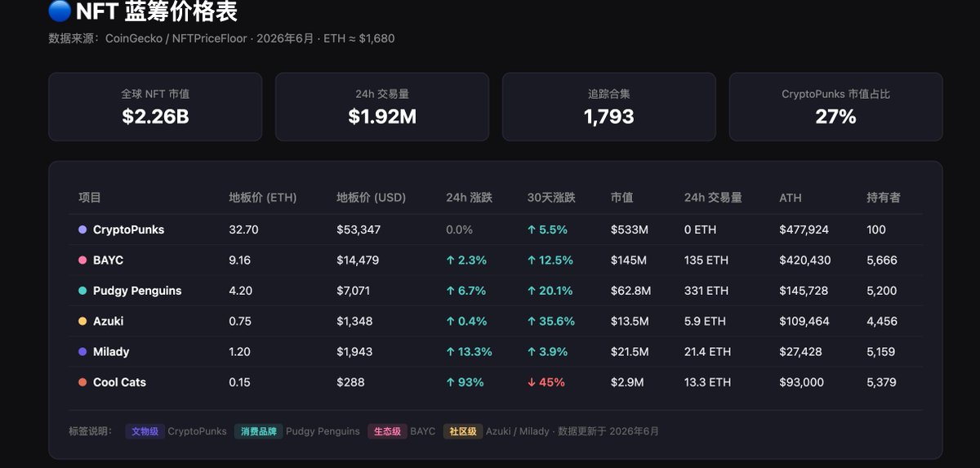Viewport: 980px width, 468px height.
Task: Open the Milady project name
Action: tap(111, 351)
